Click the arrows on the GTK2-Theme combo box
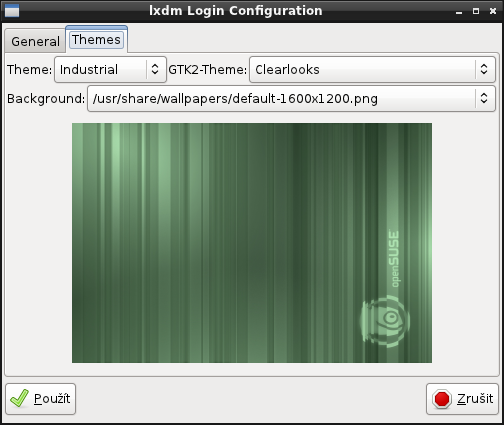 (484, 69)
